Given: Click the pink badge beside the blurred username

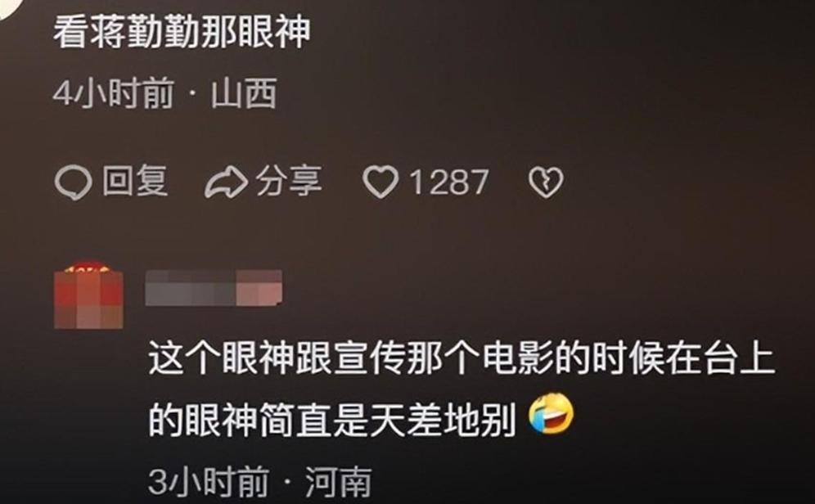Looking at the screenshot, I should coord(259,287).
